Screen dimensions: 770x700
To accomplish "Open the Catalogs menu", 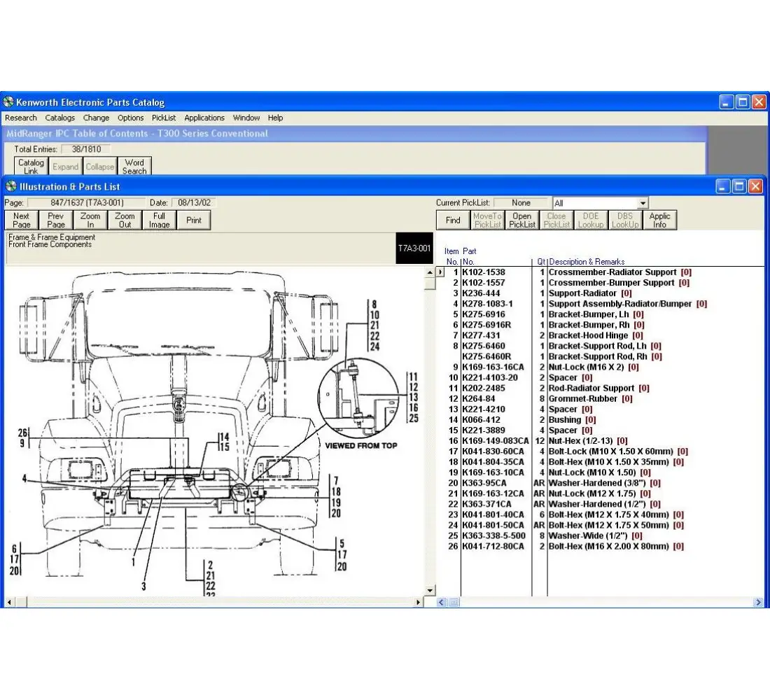I will pyautogui.click(x=59, y=118).
